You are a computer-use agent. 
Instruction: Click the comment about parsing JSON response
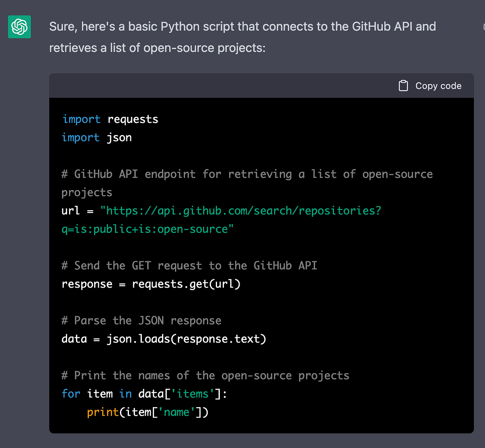(141, 320)
